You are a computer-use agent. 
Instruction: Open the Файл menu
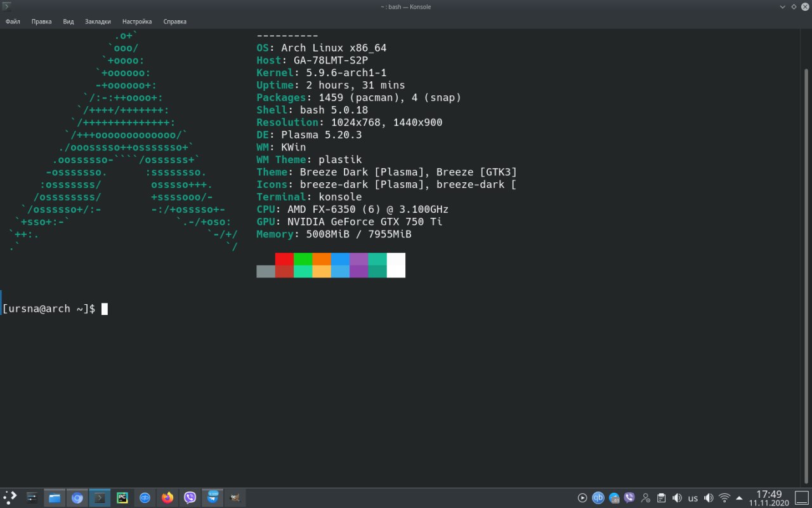13,22
